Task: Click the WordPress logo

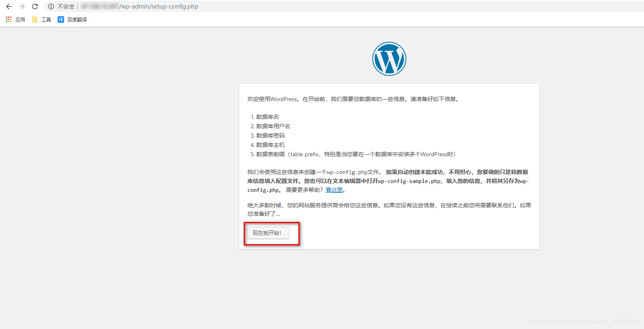Action: pyautogui.click(x=389, y=59)
